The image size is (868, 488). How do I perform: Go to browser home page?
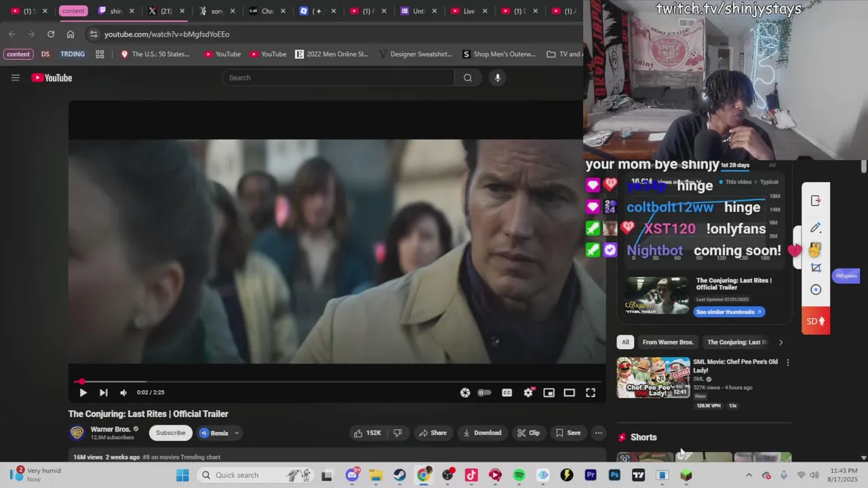point(71,34)
